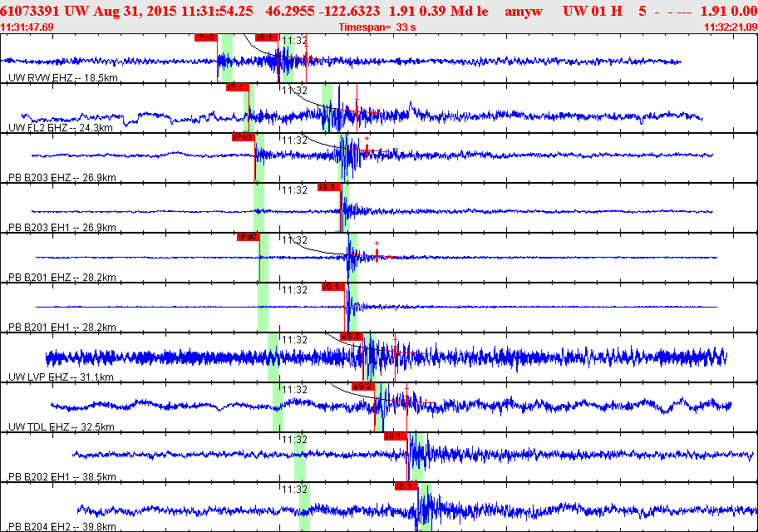Select iS 1 pick flag on B203 EH1 trace
758x532 pixels.
click(x=329, y=187)
